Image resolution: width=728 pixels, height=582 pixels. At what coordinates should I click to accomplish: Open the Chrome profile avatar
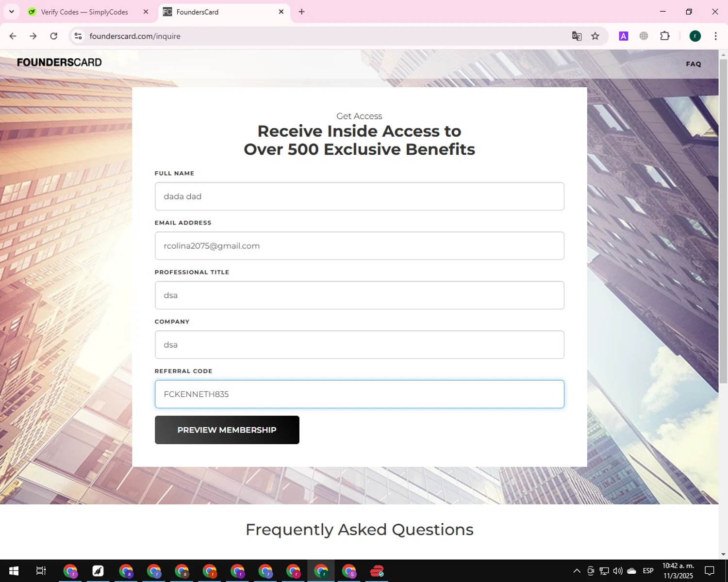(x=695, y=36)
